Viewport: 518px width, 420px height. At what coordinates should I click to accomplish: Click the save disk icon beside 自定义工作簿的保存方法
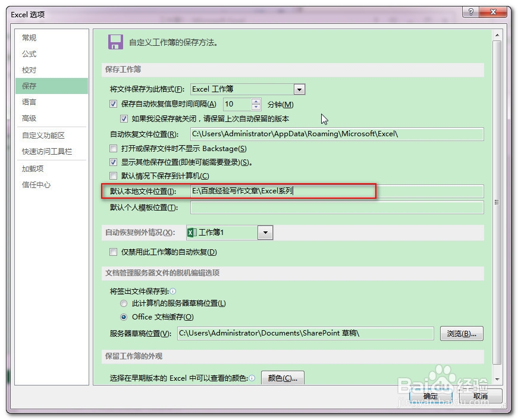pos(114,41)
